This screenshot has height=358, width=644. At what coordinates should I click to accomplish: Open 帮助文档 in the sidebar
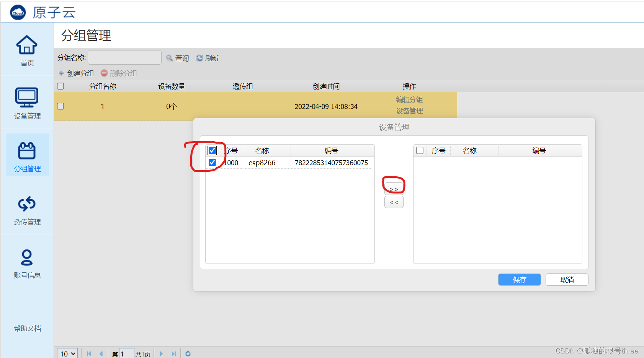coord(27,328)
